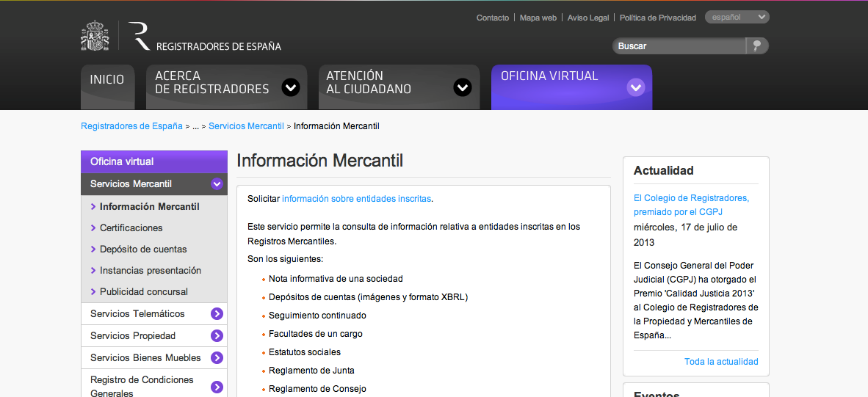The image size is (868, 397).
Task: Click the Servicios Bienes Muebles arrow icon
Action: [x=217, y=358]
